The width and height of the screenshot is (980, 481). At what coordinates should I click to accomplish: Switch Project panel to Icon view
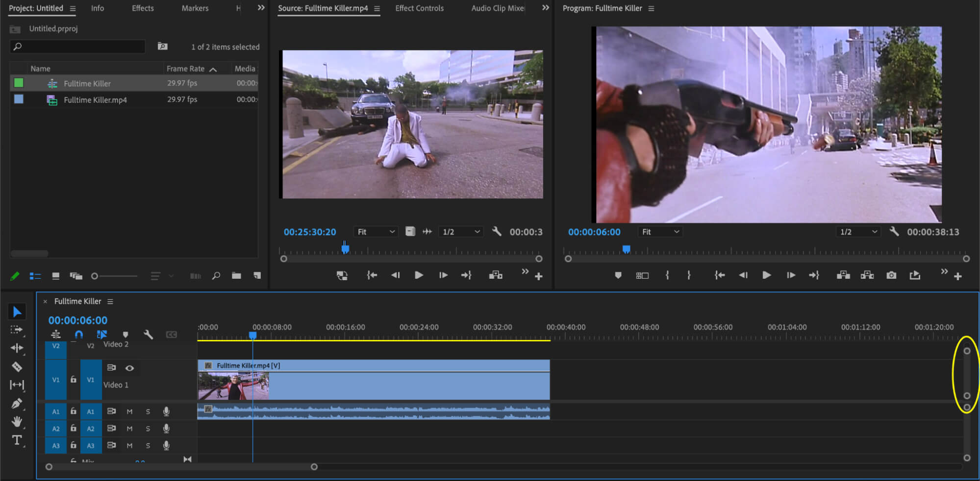tap(55, 276)
